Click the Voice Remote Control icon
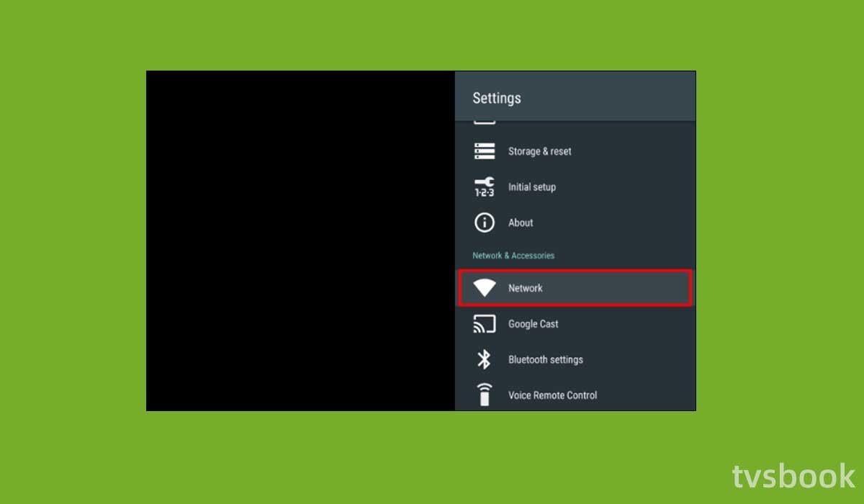The height and width of the screenshot is (504, 864). pos(485,395)
